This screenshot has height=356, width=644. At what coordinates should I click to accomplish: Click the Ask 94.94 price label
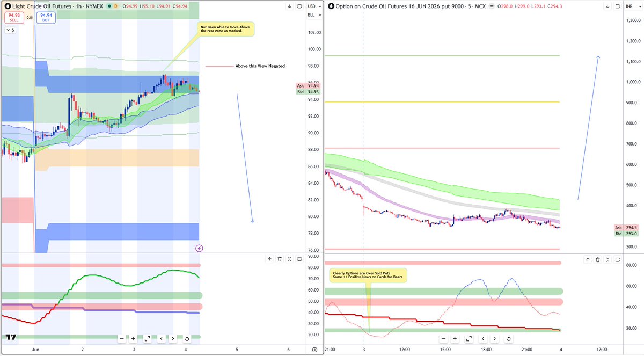(x=309, y=86)
